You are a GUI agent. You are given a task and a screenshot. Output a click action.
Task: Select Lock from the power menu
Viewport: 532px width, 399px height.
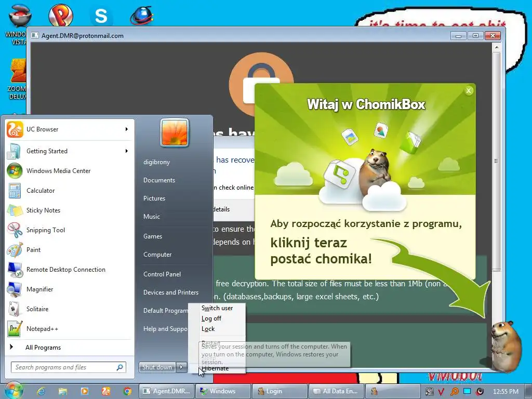(x=217, y=329)
